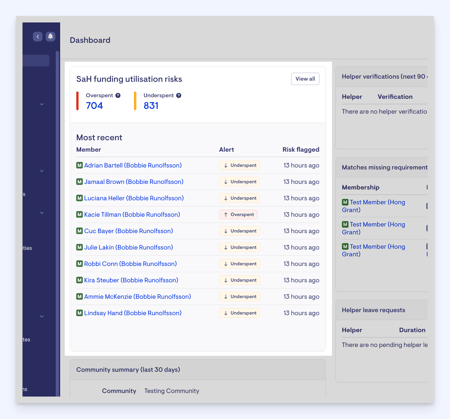Click View all funding risks button

(x=305, y=79)
